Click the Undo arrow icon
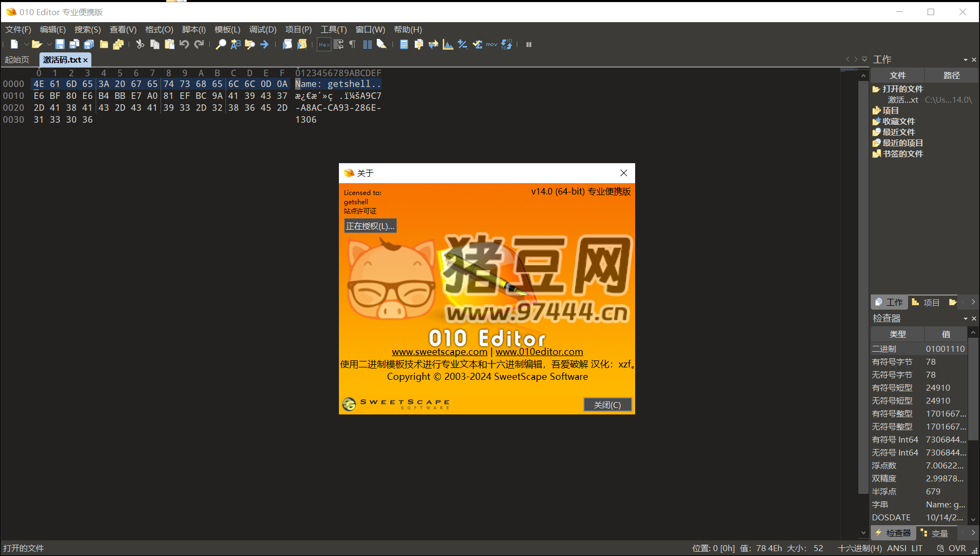 click(x=184, y=44)
